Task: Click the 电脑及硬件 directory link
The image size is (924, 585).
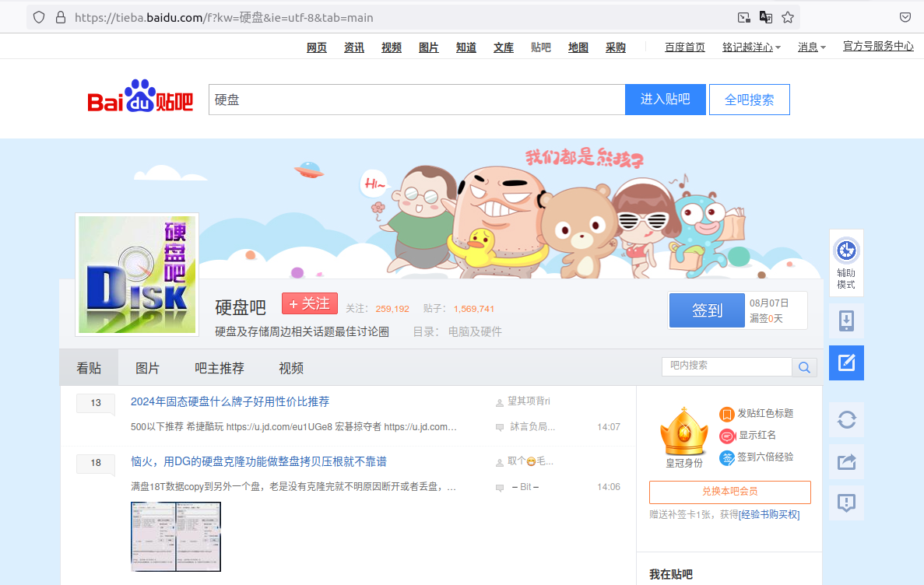Action: 475,331
